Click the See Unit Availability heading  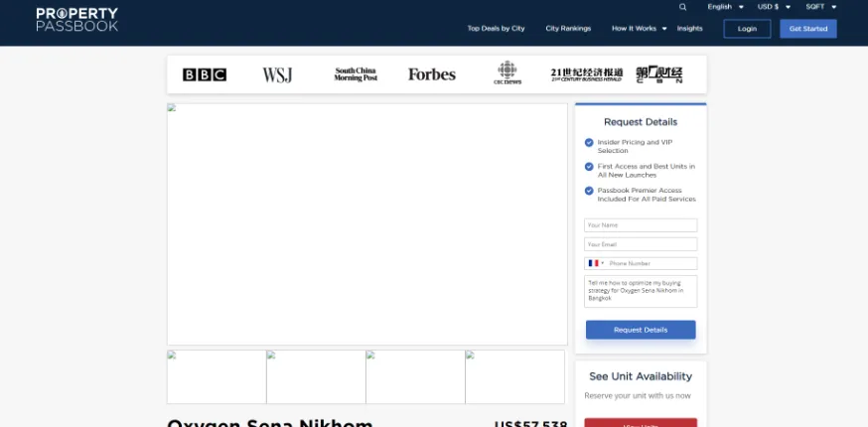641,376
